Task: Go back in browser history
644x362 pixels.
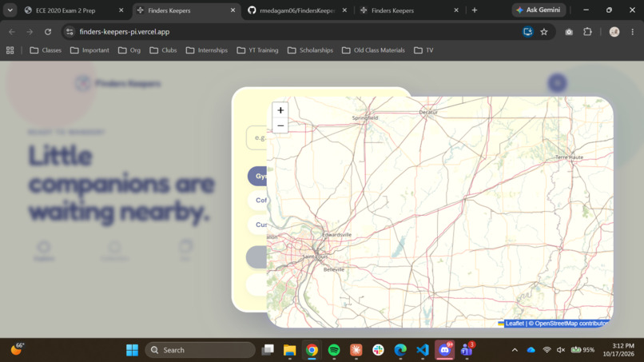Action: [x=12, y=32]
